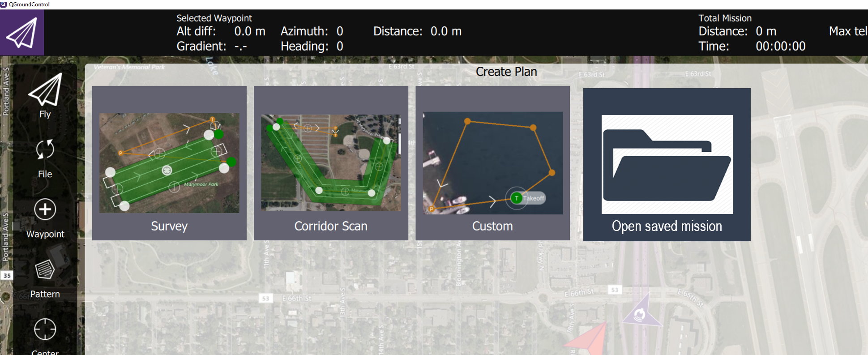Screen dimensions: 868x355
Task: Switch to Fly view in sidebar
Action: [x=45, y=95]
